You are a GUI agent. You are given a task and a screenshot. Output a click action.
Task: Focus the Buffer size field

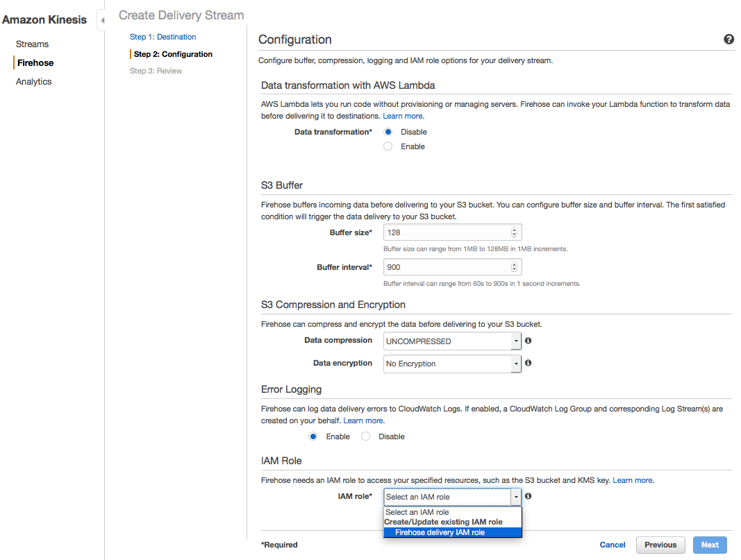[452, 232]
